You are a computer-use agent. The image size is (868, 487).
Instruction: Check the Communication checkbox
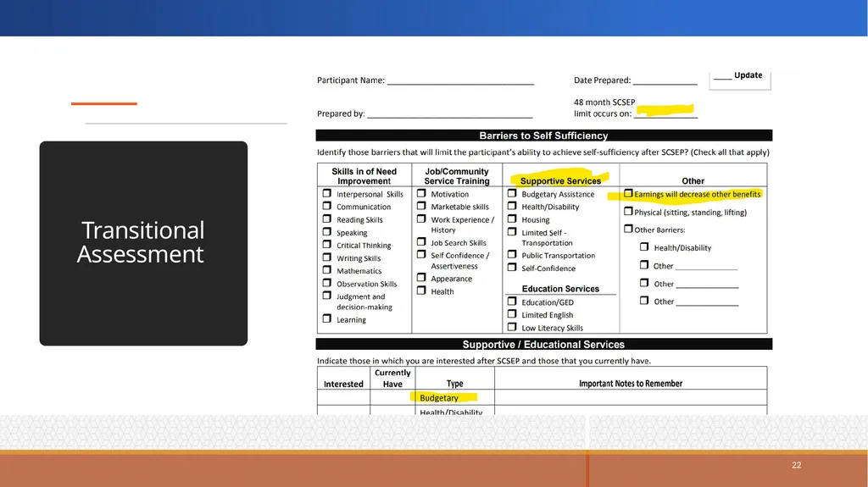326,206
